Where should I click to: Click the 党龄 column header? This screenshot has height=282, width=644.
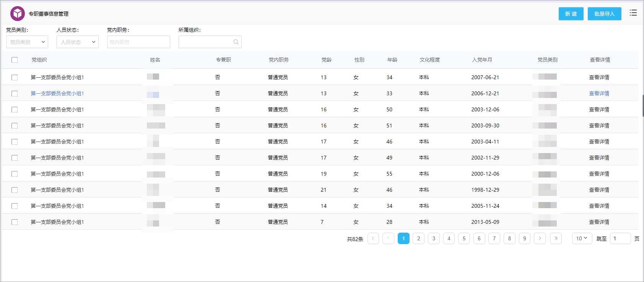click(327, 60)
